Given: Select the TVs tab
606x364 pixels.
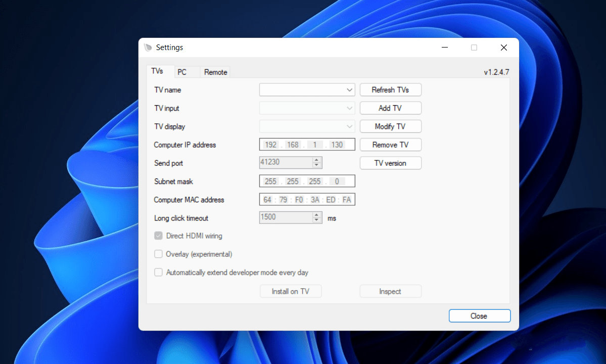Looking at the screenshot, I should (157, 72).
